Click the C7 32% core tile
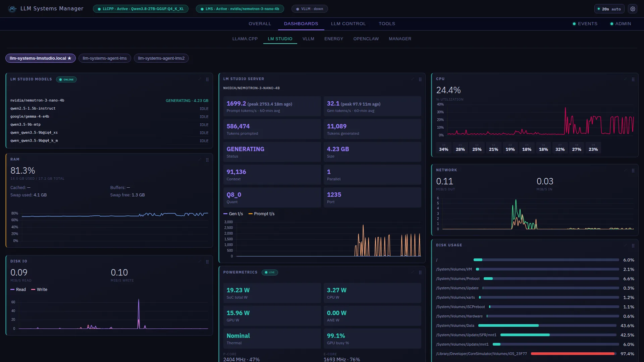The width and height of the screenshot is (644, 362). [x=560, y=147]
